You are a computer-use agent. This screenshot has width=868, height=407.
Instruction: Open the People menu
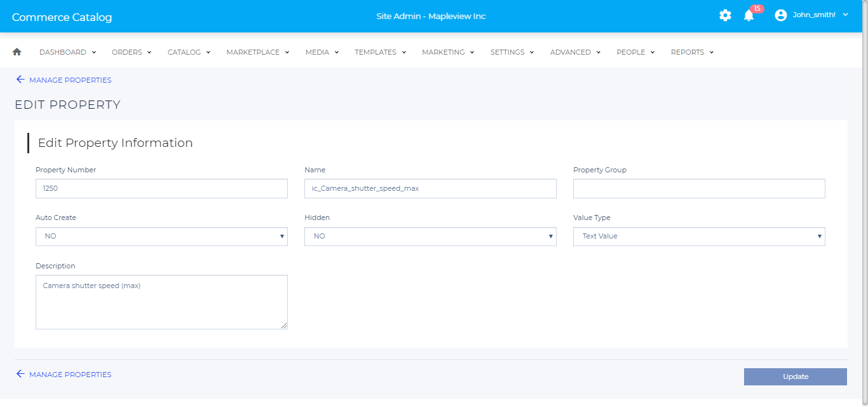coord(635,52)
